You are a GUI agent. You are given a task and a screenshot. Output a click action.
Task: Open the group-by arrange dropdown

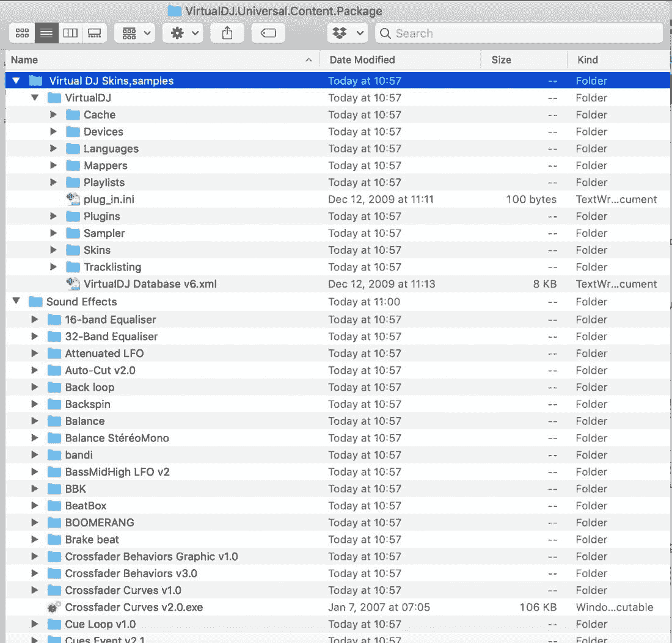(135, 33)
